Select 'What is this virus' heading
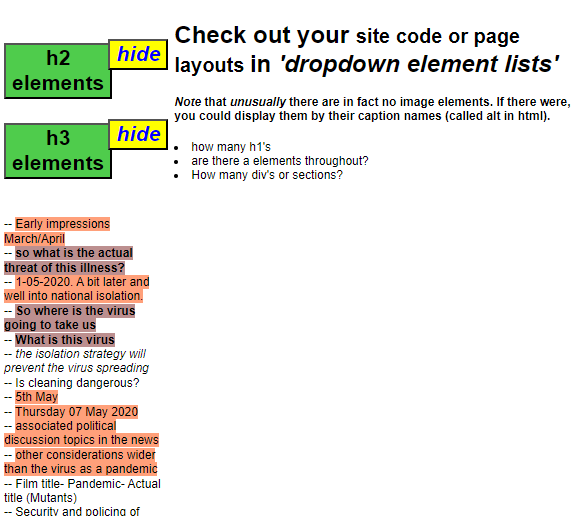581x516 pixels. [65, 340]
